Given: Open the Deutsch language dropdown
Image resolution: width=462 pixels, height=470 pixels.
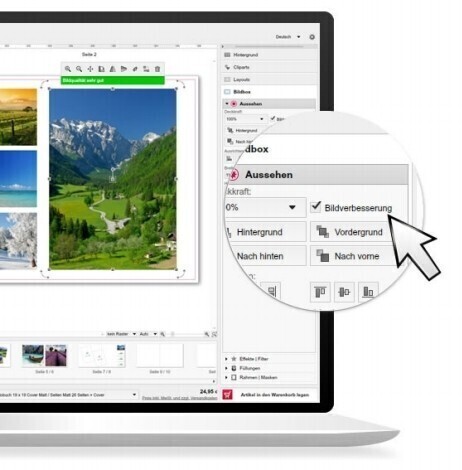Looking at the screenshot, I should (288, 37).
